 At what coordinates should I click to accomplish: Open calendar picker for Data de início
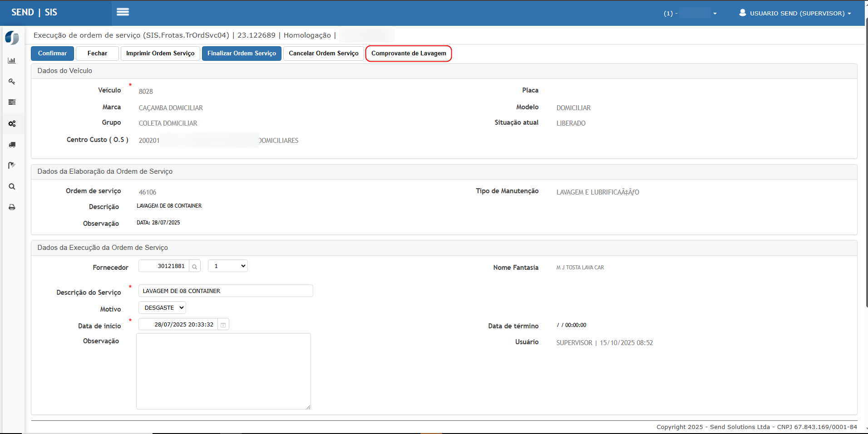223,325
